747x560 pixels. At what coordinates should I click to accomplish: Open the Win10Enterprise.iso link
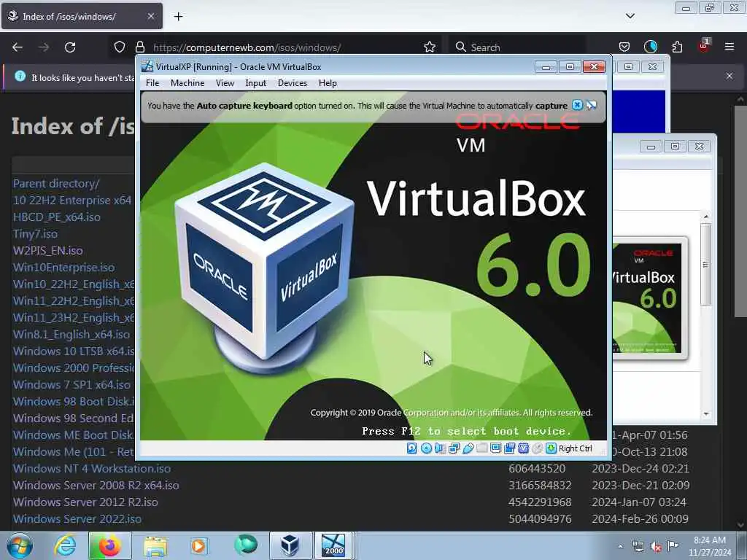click(x=64, y=267)
